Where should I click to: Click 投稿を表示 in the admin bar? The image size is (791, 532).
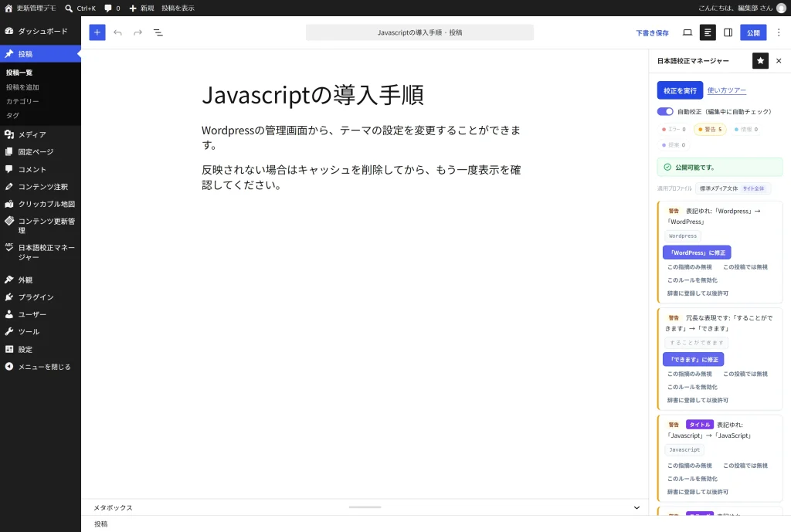coord(178,8)
